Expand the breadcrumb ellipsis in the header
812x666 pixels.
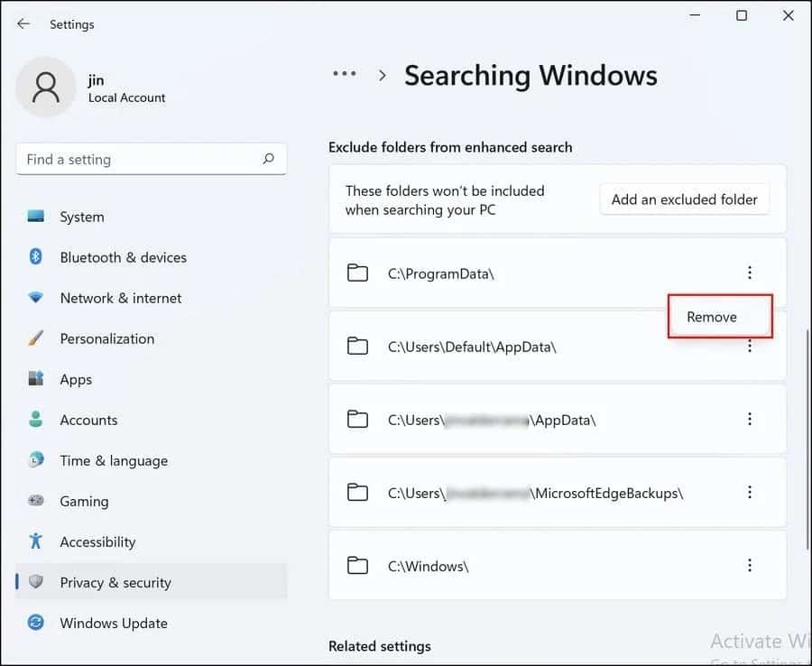(344, 75)
